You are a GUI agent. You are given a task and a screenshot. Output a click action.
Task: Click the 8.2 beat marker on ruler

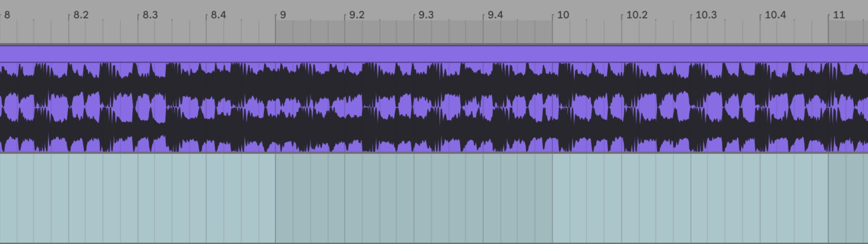pos(81,15)
